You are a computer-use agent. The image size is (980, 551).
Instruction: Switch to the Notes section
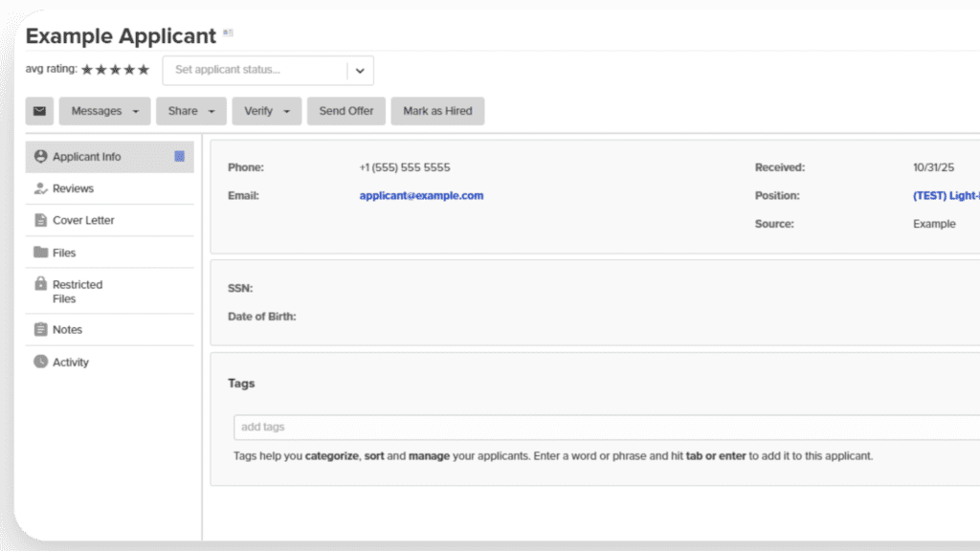[67, 329]
